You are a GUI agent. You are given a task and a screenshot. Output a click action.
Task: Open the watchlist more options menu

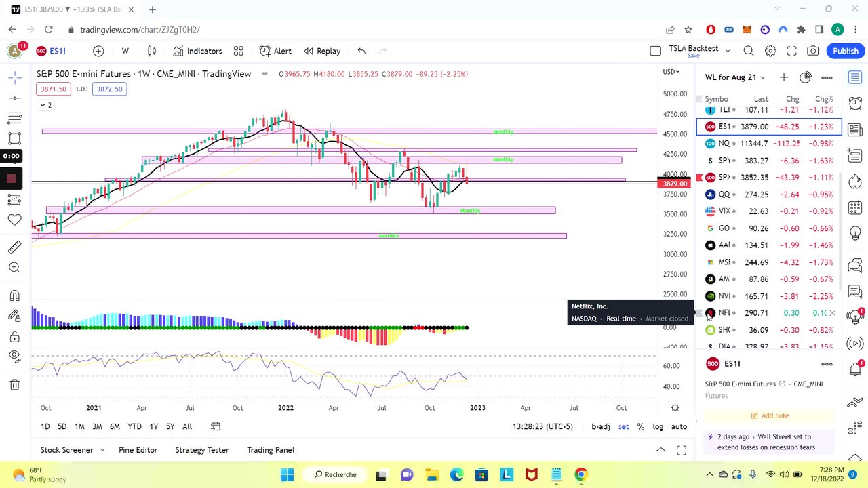pyautogui.click(x=827, y=77)
